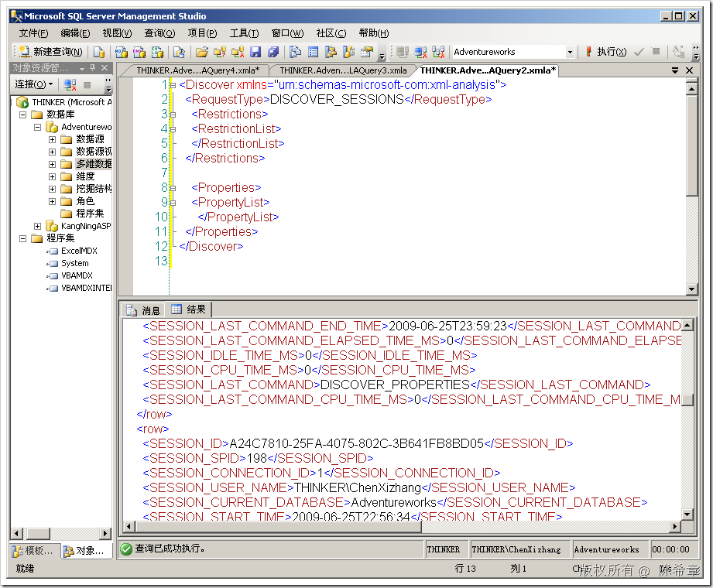Open the 帮助(H) menu
713x588 pixels.
(374, 32)
